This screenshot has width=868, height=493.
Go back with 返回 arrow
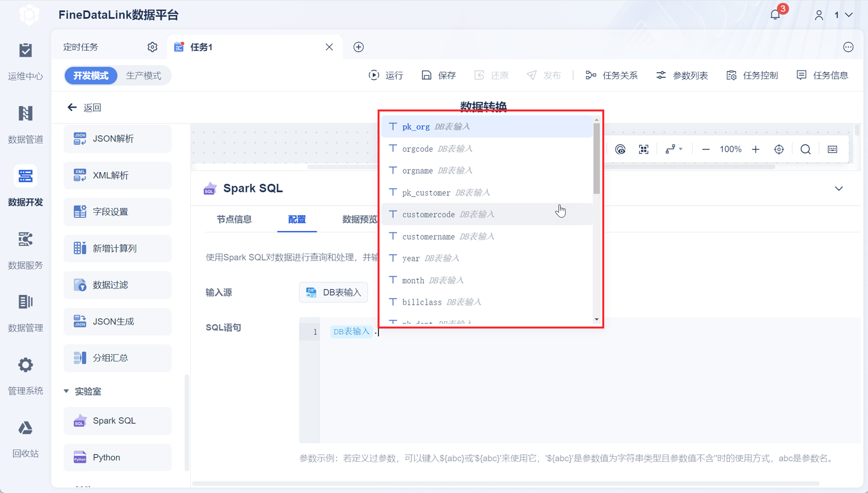[84, 108]
